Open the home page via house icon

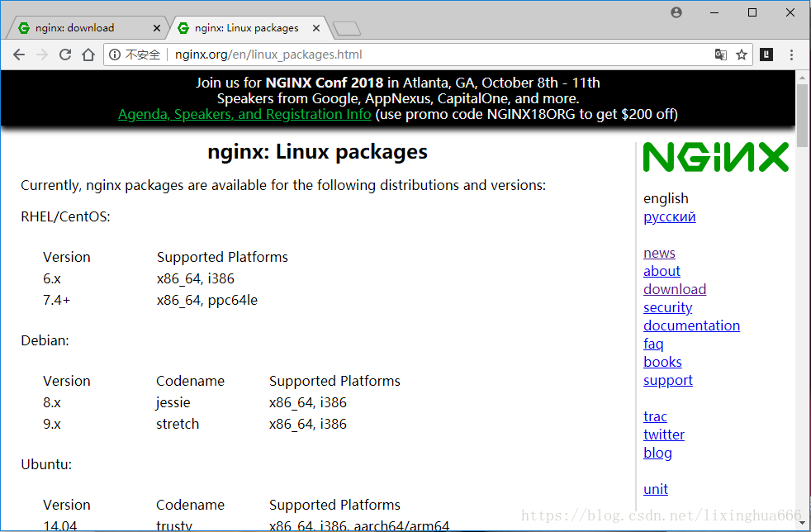(x=88, y=55)
